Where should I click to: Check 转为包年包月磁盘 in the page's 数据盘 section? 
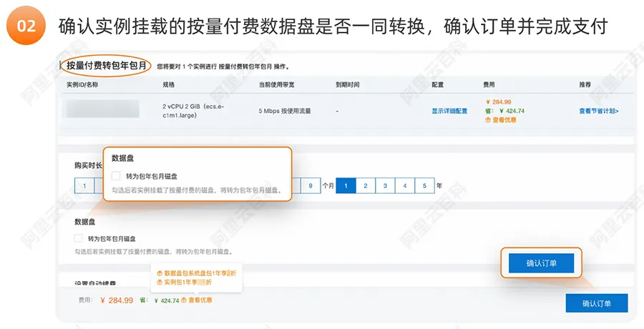79,238
